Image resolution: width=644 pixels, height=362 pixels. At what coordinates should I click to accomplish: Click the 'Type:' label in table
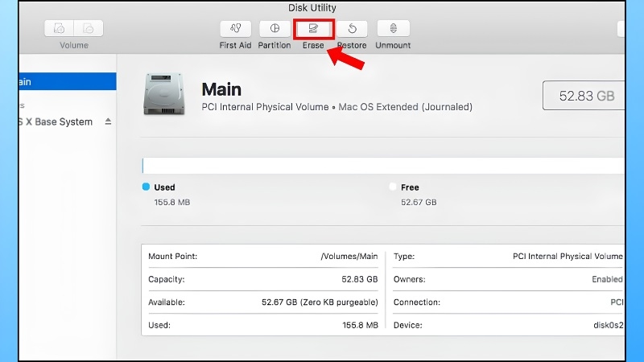pos(404,256)
